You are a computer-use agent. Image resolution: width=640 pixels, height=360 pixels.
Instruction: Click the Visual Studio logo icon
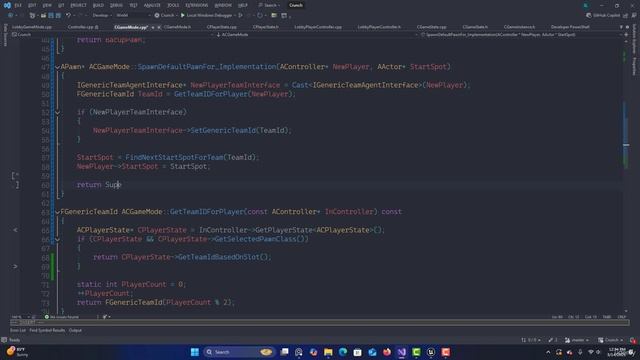coord(7,5)
